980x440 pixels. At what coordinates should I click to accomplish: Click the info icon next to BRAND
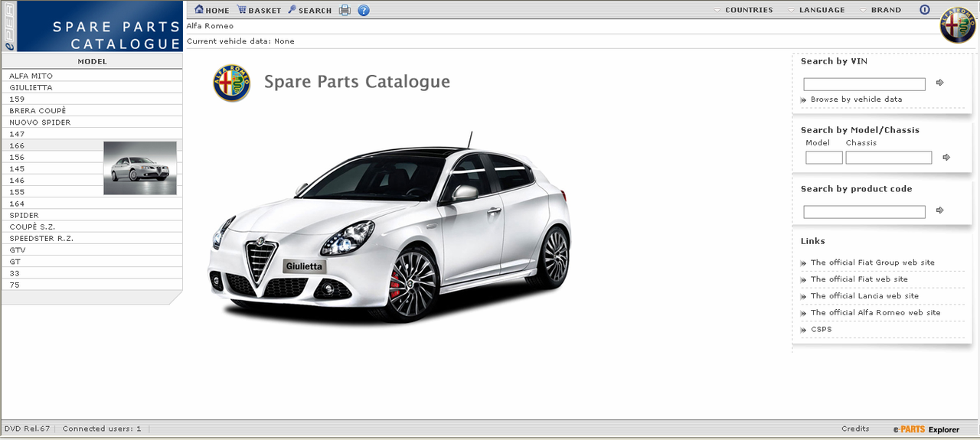(924, 10)
